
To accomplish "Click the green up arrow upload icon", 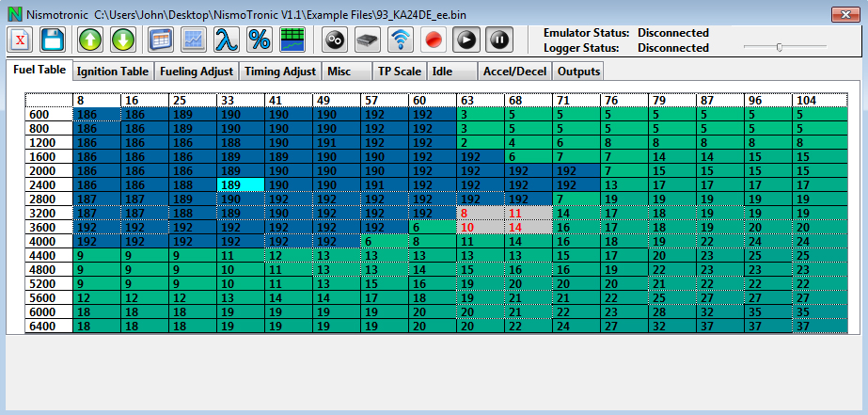I will point(91,40).
